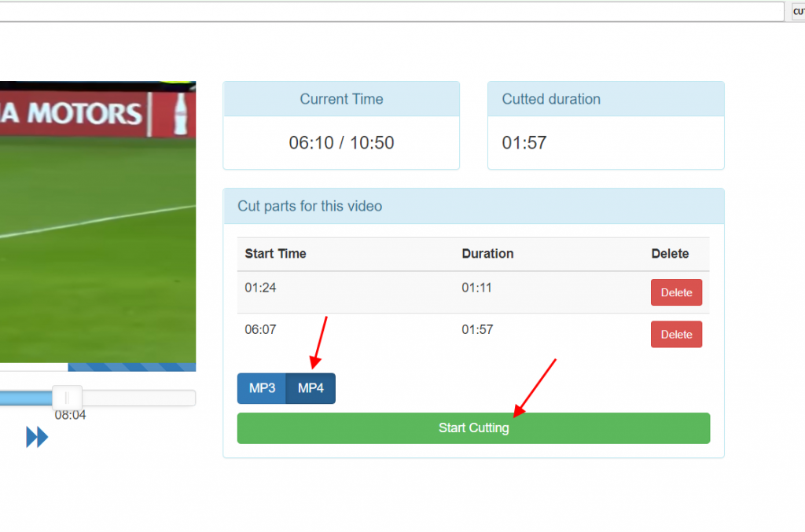The width and height of the screenshot is (805, 532).
Task: Click the video range slider handle
Action: [67, 398]
